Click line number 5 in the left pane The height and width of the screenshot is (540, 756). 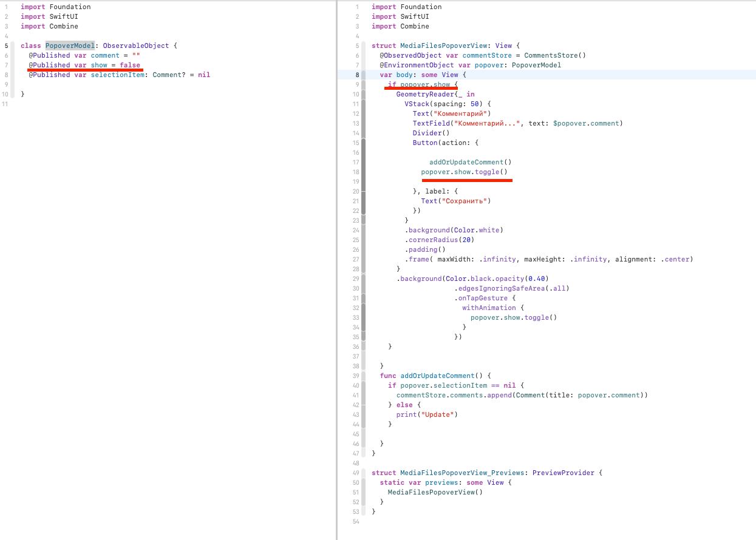[x=6, y=46]
